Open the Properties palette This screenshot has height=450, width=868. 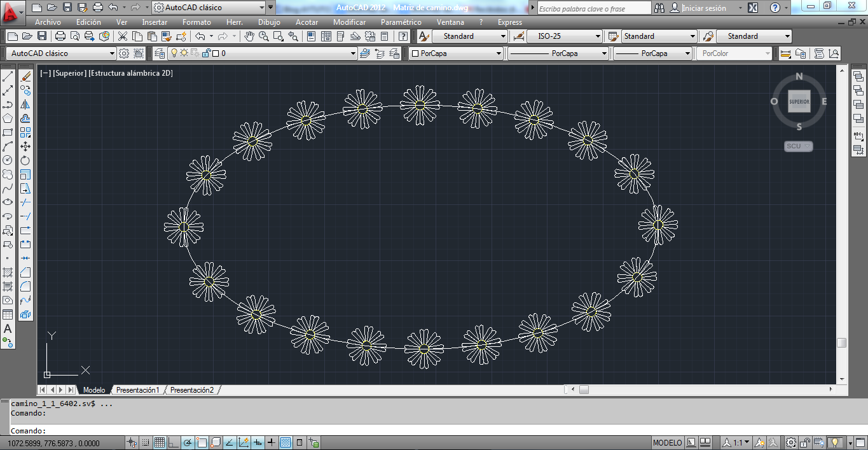(x=311, y=36)
